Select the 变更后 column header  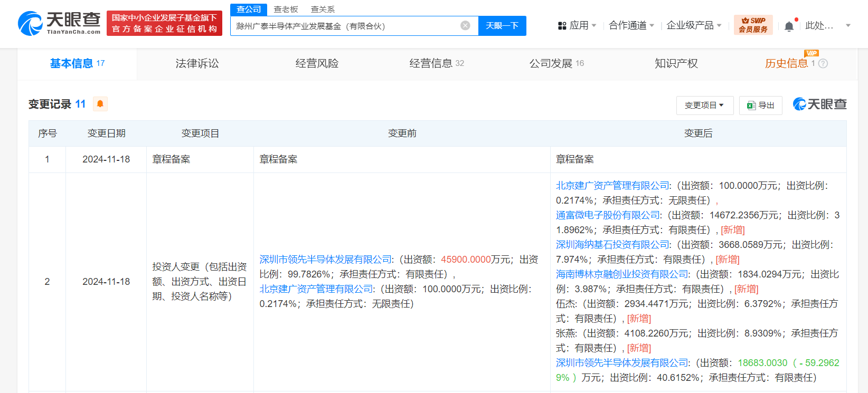pos(698,133)
